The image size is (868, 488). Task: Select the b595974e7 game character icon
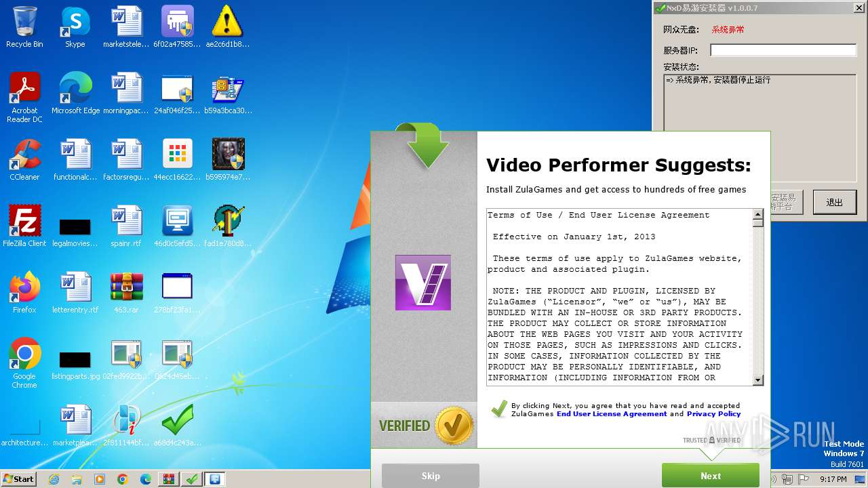(x=227, y=160)
